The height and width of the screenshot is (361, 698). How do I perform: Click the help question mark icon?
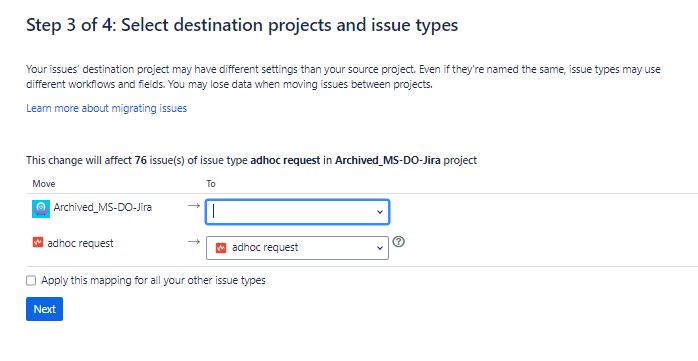pyautogui.click(x=399, y=242)
